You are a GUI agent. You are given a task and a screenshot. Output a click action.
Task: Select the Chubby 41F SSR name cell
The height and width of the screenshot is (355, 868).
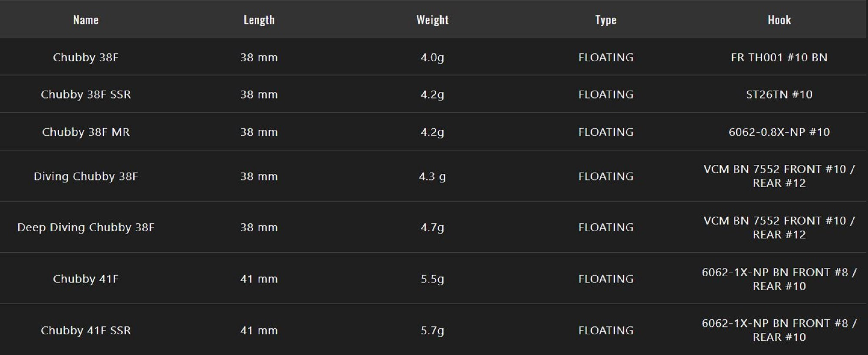click(85, 330)
